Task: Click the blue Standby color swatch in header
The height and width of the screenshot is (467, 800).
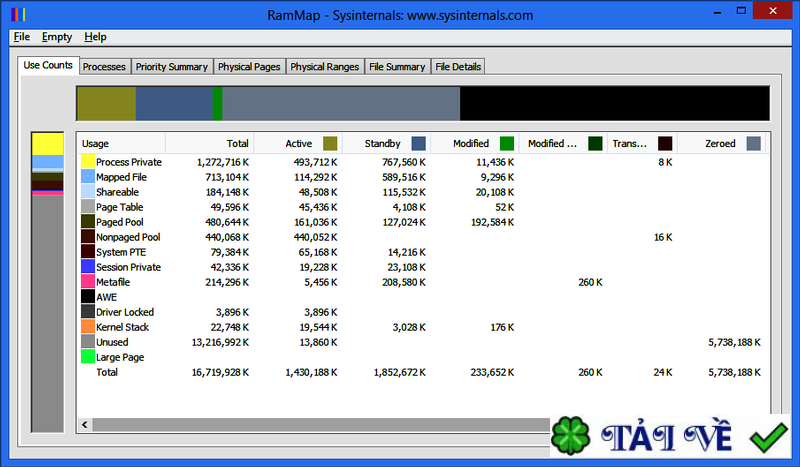Action: [418, 143]
